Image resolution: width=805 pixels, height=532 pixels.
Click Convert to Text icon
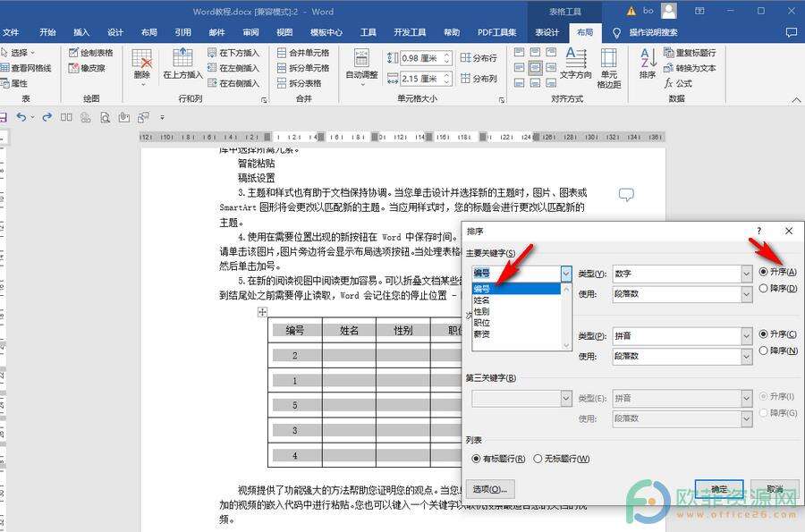coord(690,68)
